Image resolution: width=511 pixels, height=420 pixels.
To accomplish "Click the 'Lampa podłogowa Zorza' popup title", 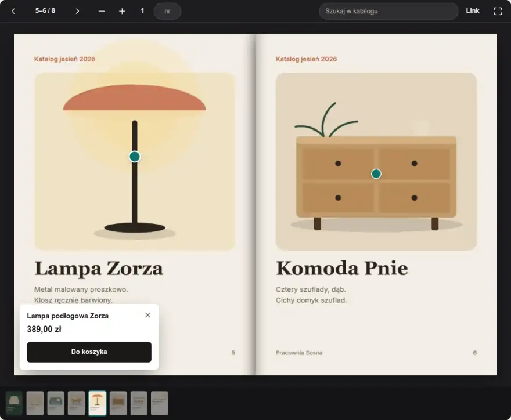I will [68, 316].
